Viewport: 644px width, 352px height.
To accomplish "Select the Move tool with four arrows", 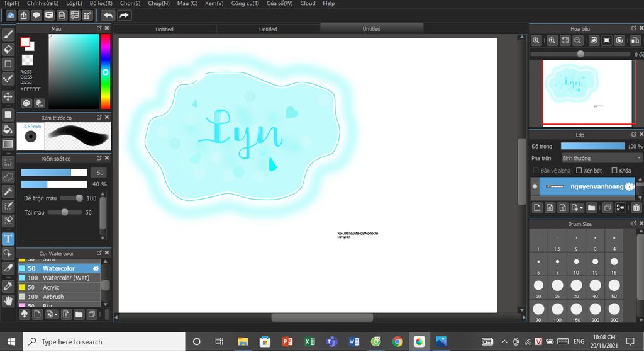I will (8, 96).
